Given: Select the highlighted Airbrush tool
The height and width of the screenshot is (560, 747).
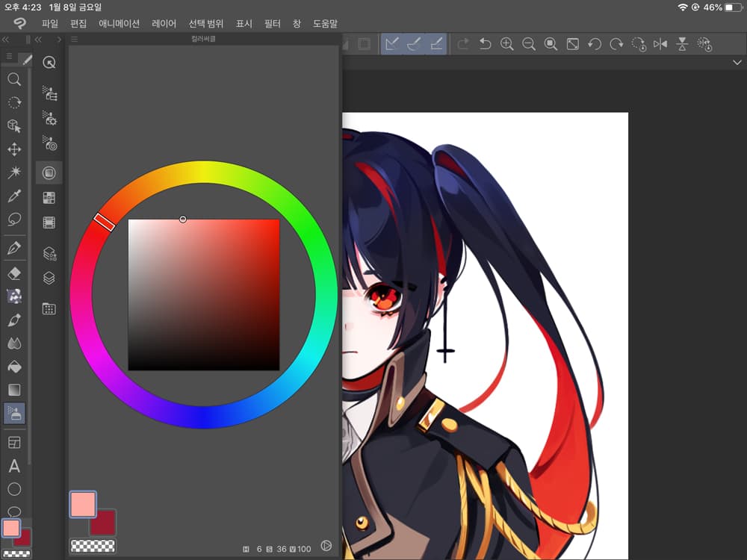Looking at the screenshot, I should click(14, 414).
